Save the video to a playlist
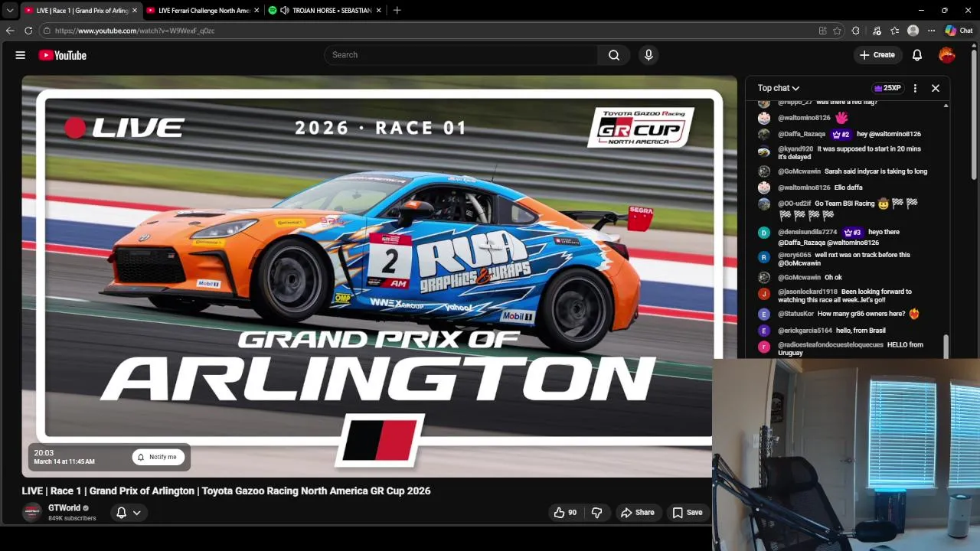 [687, 513]
